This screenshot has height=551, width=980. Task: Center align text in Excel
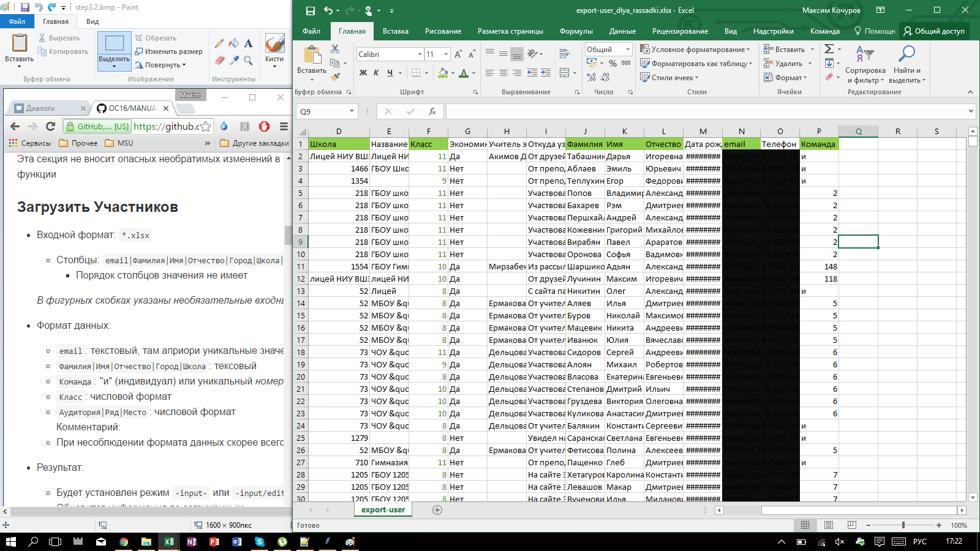(503, 73)
